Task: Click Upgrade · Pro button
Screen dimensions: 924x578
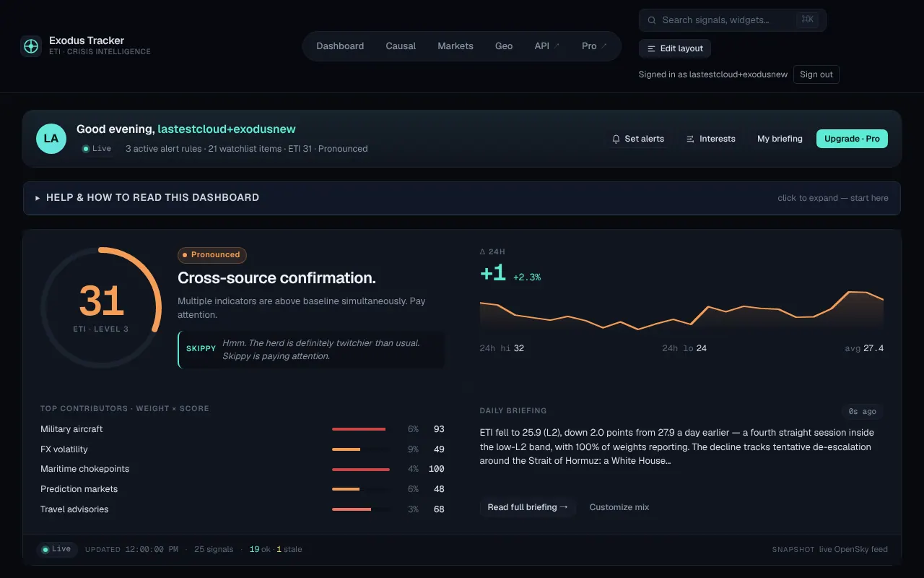Action: click(852, 139)
